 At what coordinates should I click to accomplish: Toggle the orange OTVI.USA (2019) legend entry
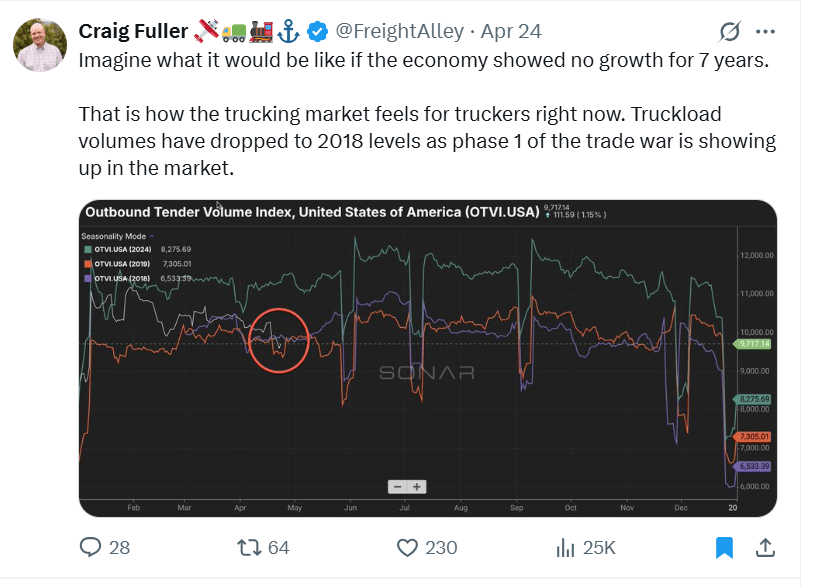point(117,264)
